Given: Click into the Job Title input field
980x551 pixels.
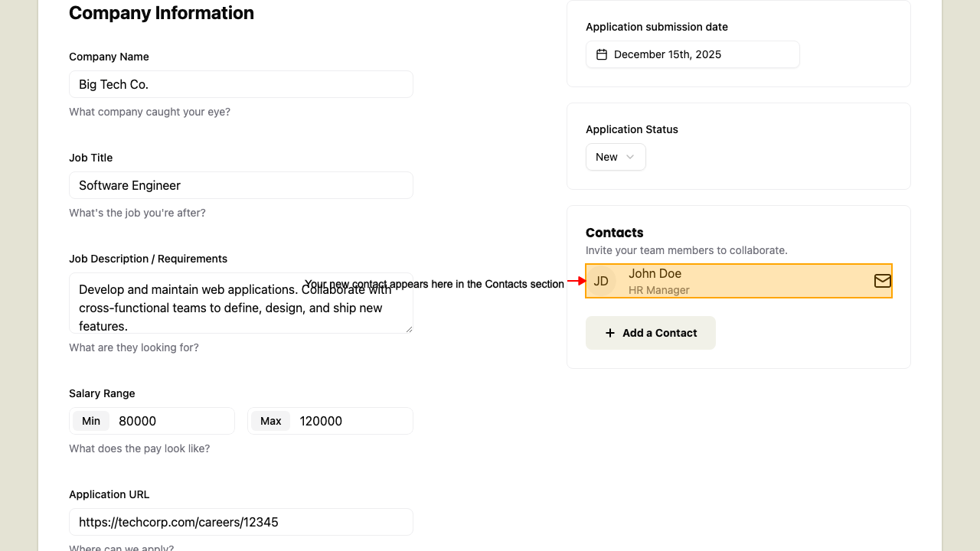Looking at the screenshot, I should (240, 185).
